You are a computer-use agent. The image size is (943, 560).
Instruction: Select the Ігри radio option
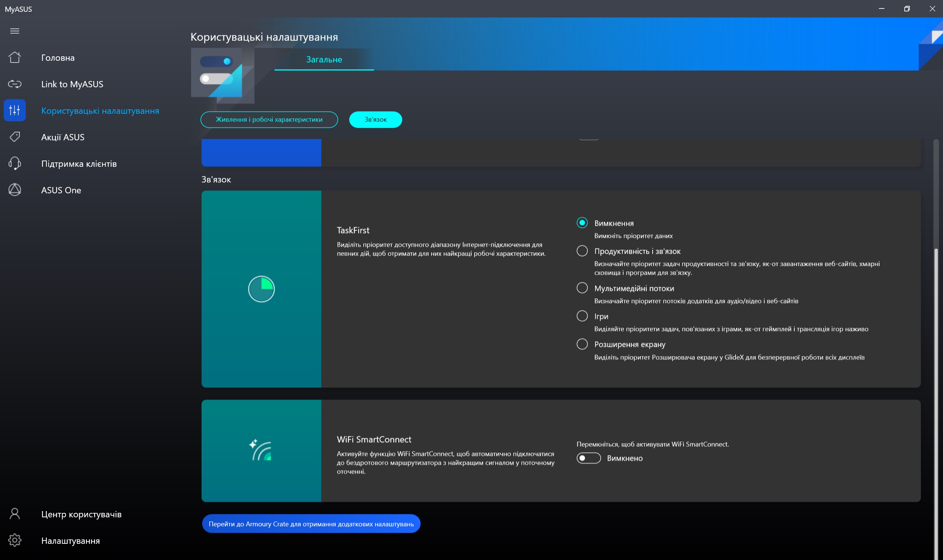coord(582,316)
